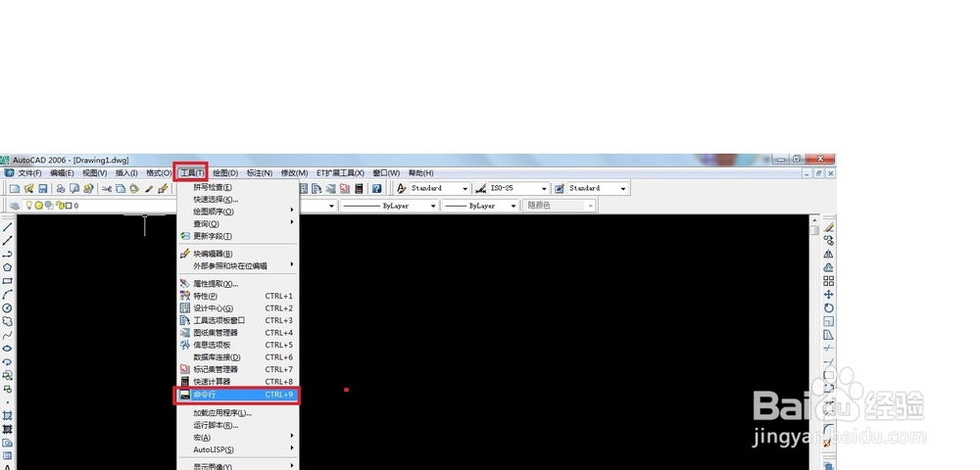The height and width of the screenshot is (470, 980).
Task: Open Layer Properties Manager icon
Action: point(15,206)
